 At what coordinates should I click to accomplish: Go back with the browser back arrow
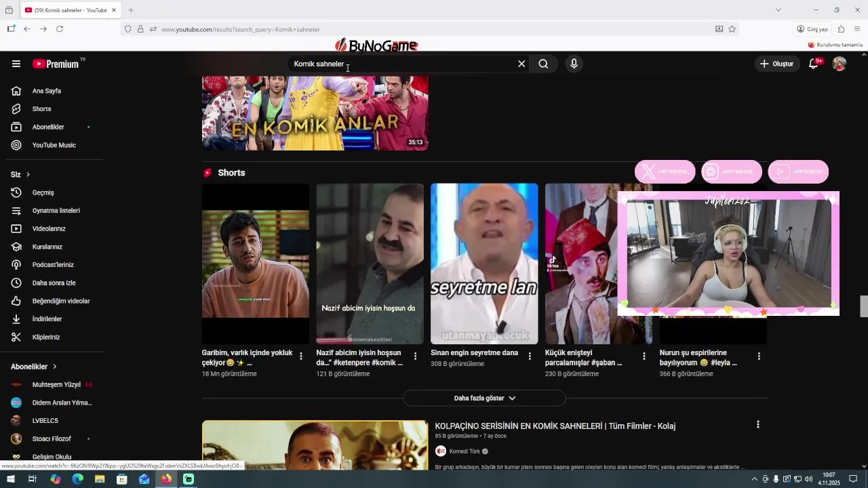coord(27,29)
